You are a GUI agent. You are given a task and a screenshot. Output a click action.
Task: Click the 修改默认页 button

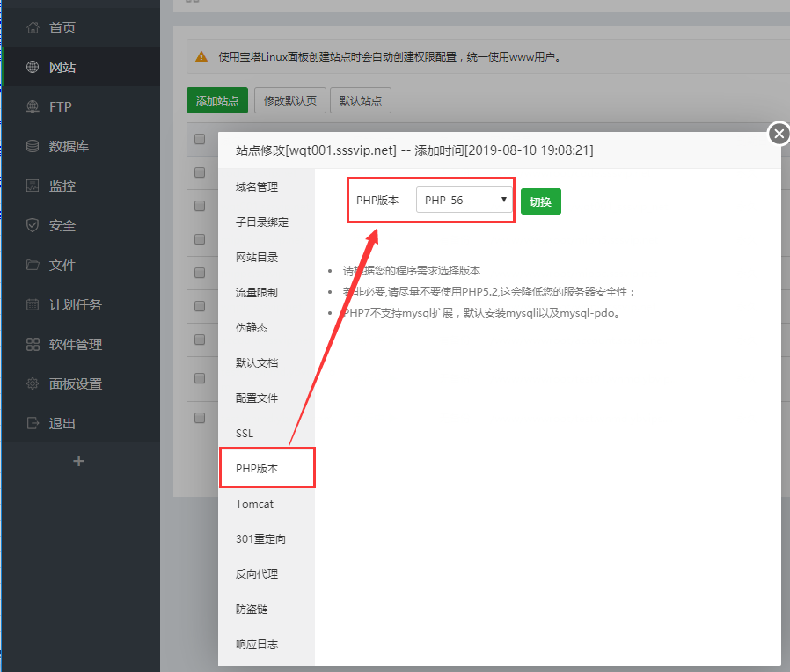tap(291, 100)
